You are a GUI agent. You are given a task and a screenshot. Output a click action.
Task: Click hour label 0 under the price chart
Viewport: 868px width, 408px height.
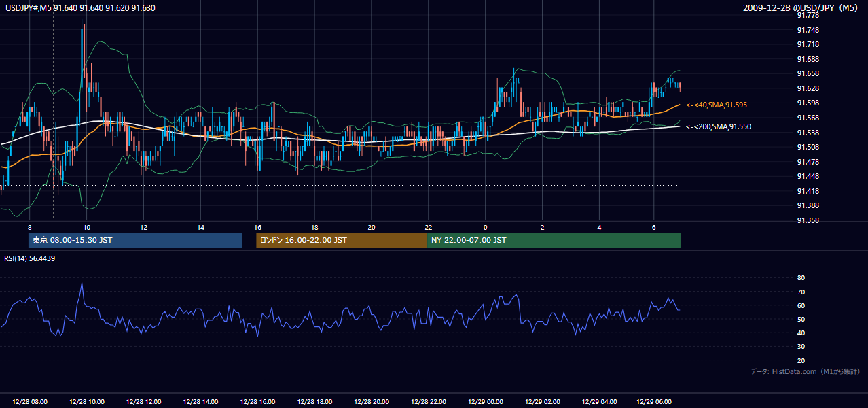[x=486, y=227]
